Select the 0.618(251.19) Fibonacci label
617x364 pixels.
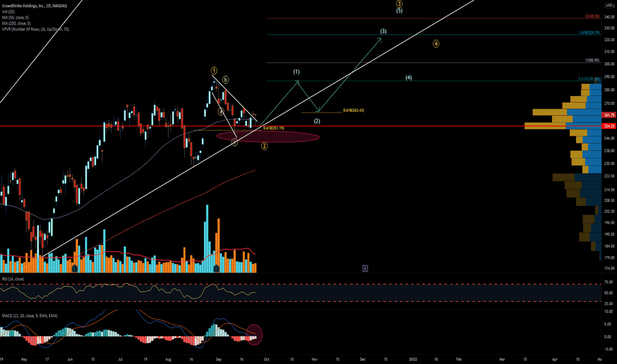pos(273,128)
